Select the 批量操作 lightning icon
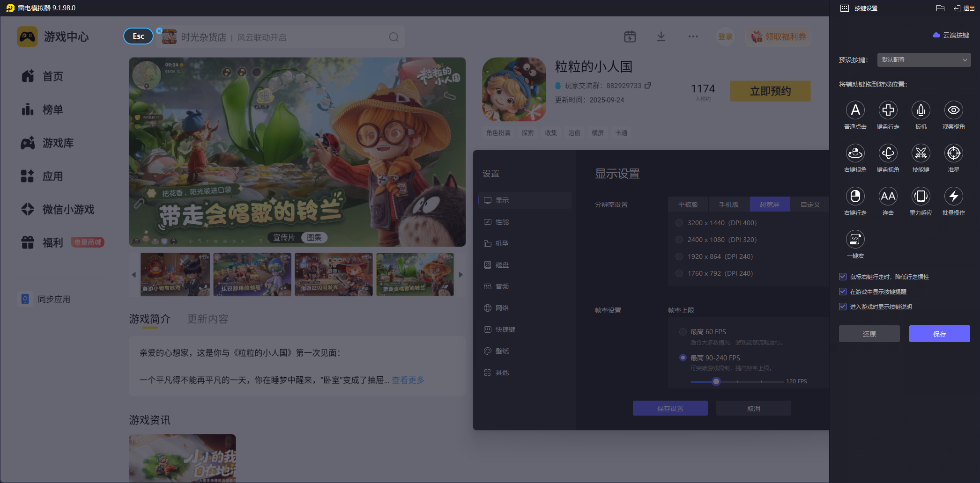This screenshot has width=980, height=483. coord(953,197)
